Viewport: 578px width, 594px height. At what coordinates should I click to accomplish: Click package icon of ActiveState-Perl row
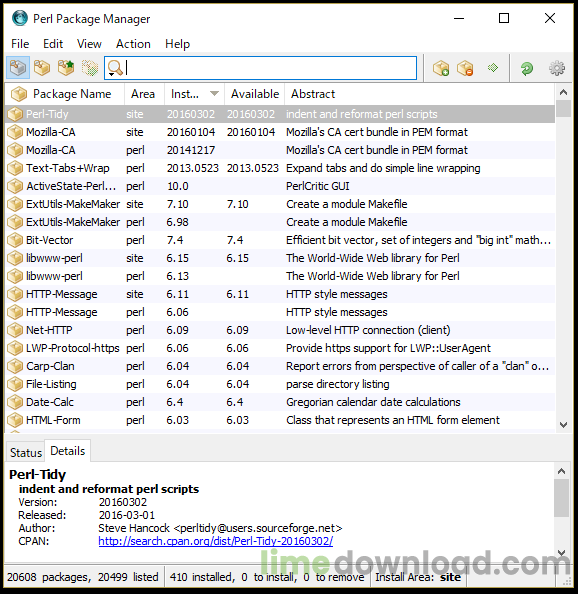pyautogui.click(x=15, y=186)
